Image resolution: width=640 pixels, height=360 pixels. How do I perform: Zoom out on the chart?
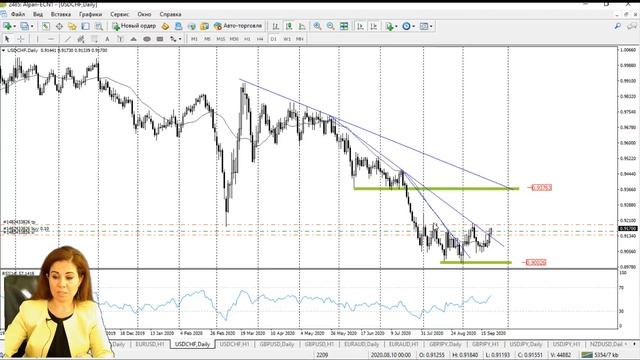[x=330, y=26]
